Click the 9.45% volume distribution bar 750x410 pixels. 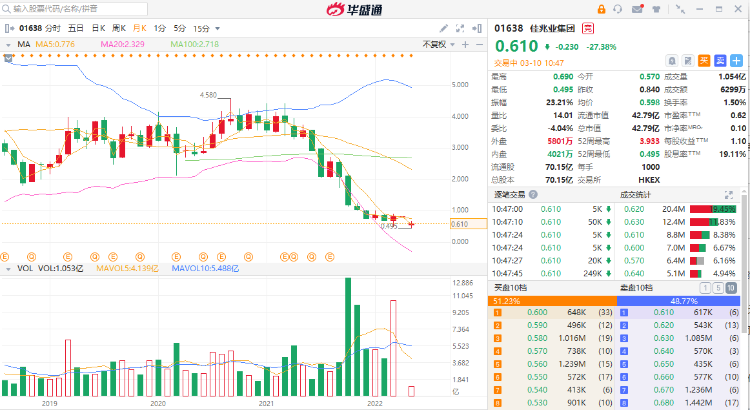[713, 209]
